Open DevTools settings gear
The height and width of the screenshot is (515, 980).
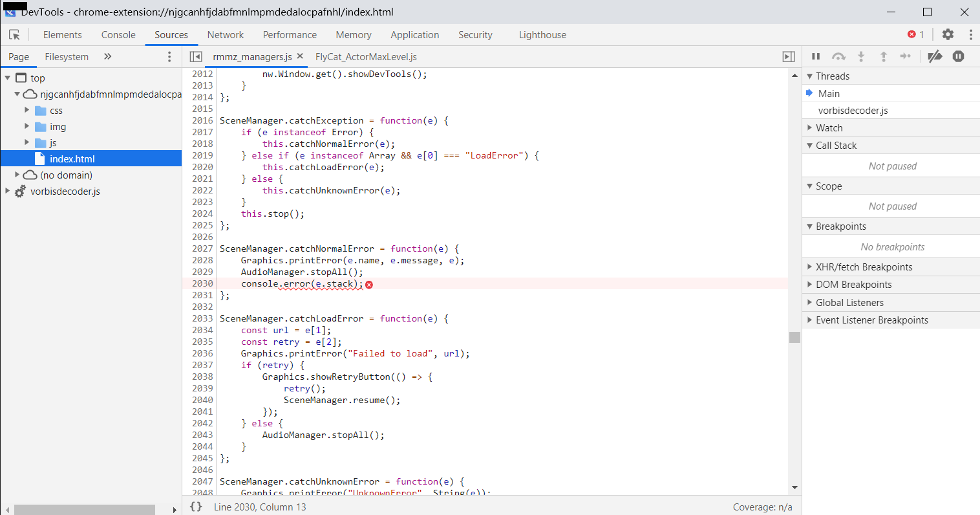click(948, 35)
